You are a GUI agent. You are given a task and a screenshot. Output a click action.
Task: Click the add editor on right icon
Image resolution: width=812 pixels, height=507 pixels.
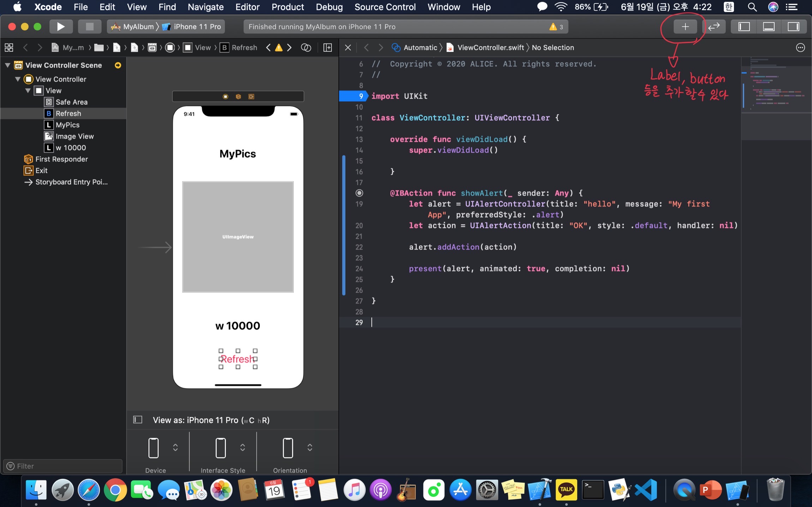327,48
